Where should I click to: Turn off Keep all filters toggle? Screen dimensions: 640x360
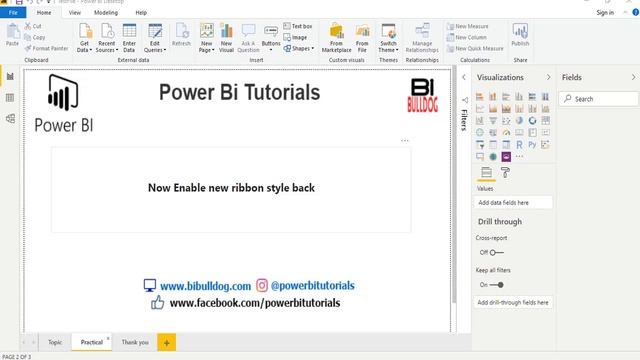pyautogui.click(x=496, y=285)
